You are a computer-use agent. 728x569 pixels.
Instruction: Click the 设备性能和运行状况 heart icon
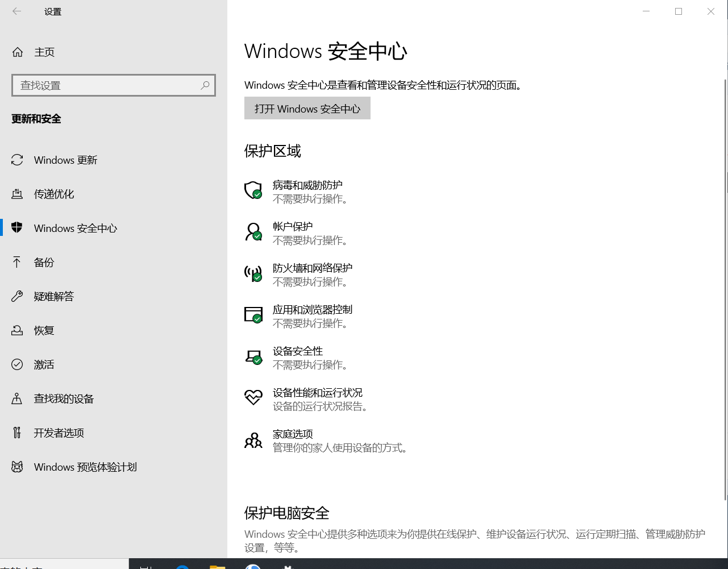point(253,397)
